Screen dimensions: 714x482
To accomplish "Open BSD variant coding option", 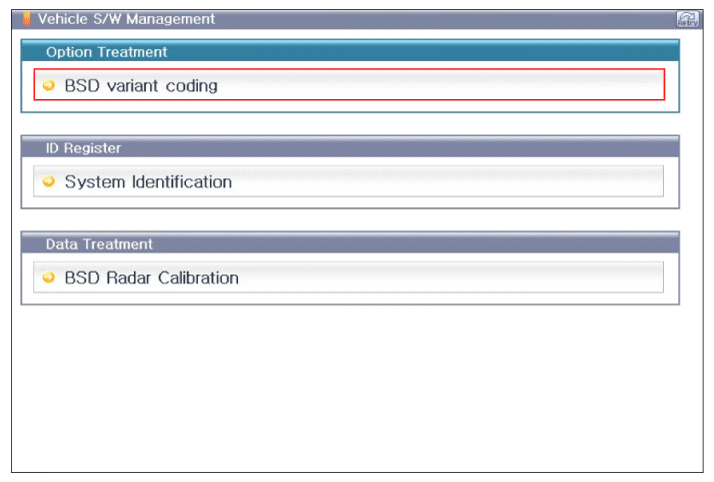I will [141, 86].
